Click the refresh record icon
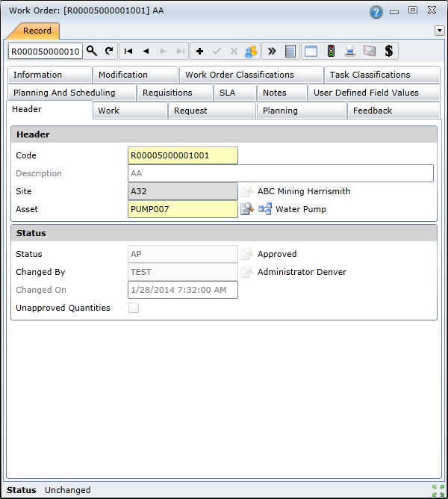This screenshot has height=499, width=448. click(x=109, y=51)
